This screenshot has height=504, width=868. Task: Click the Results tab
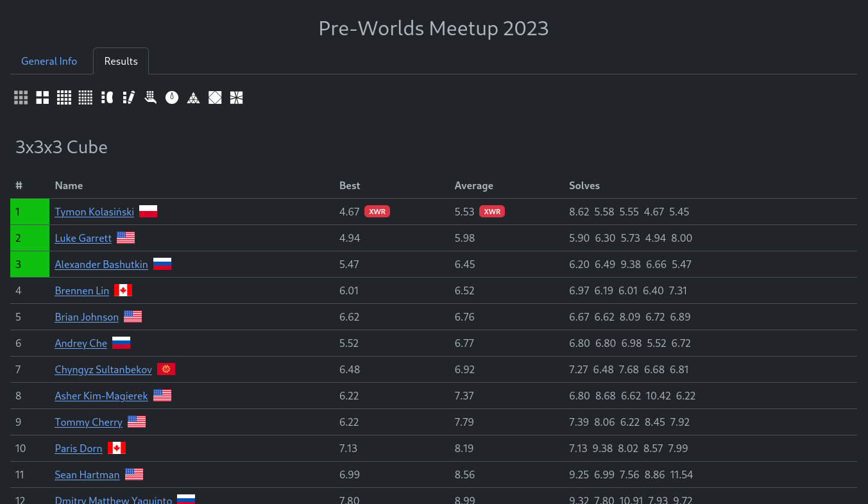[x=121, y=61]
